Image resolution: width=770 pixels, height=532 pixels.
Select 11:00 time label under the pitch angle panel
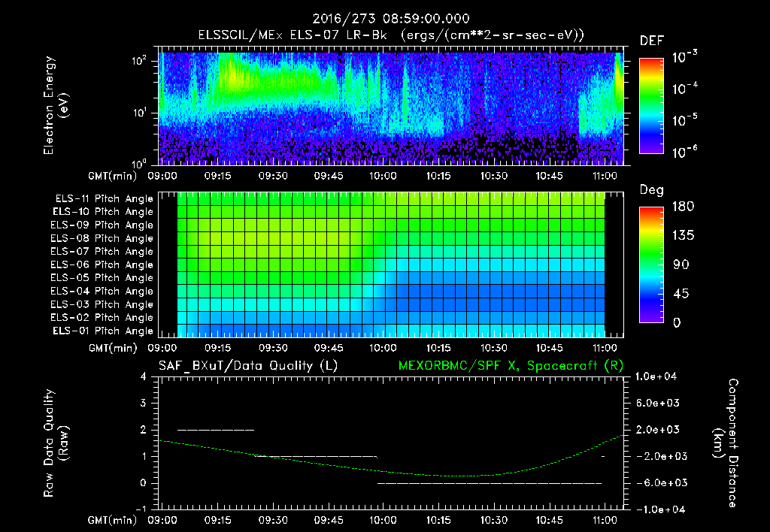point(605,348)
